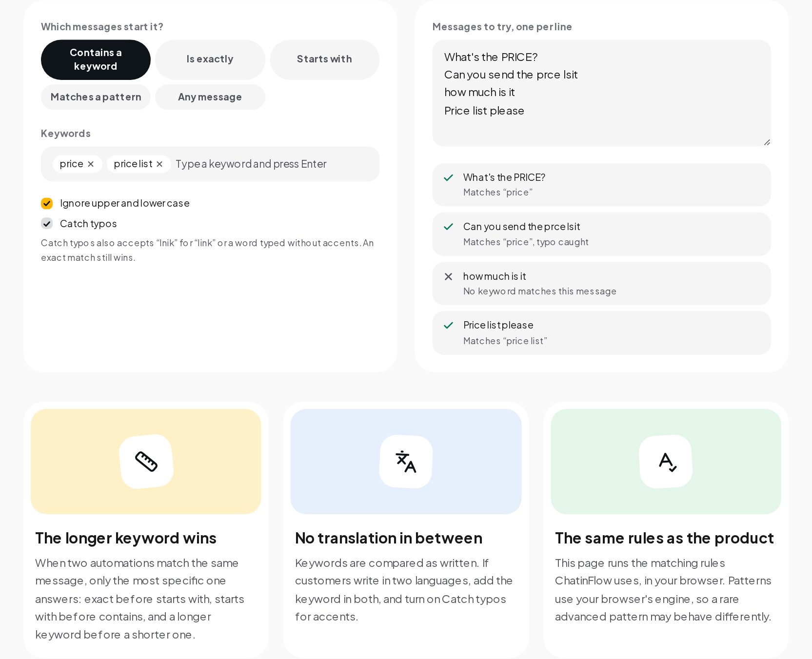Choose the "Starts with" match option

(x=325, y=59)
